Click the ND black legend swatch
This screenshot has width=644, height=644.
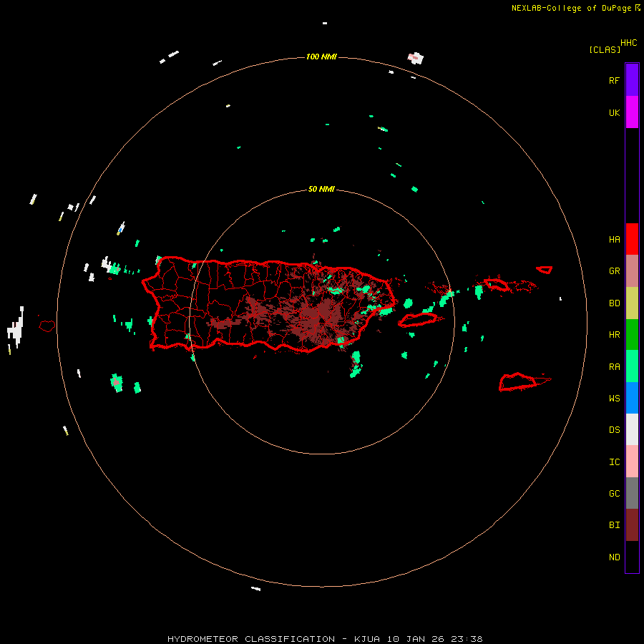[632, 557]
